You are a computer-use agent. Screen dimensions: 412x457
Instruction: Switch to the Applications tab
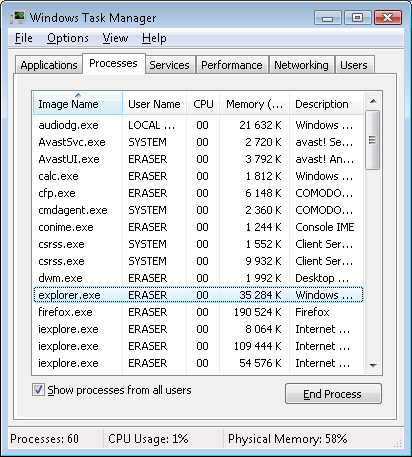coord(49,65)
